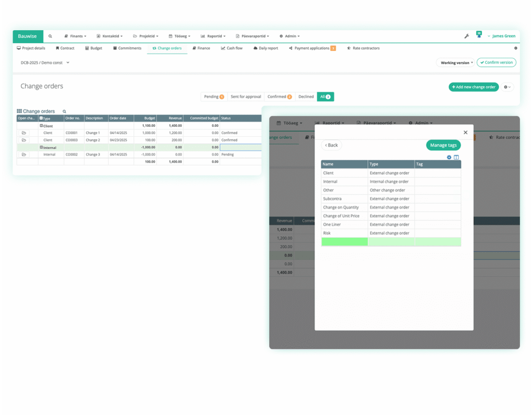
Task: Click the column layout icon in the tags dialog
Action: point(457,157)
